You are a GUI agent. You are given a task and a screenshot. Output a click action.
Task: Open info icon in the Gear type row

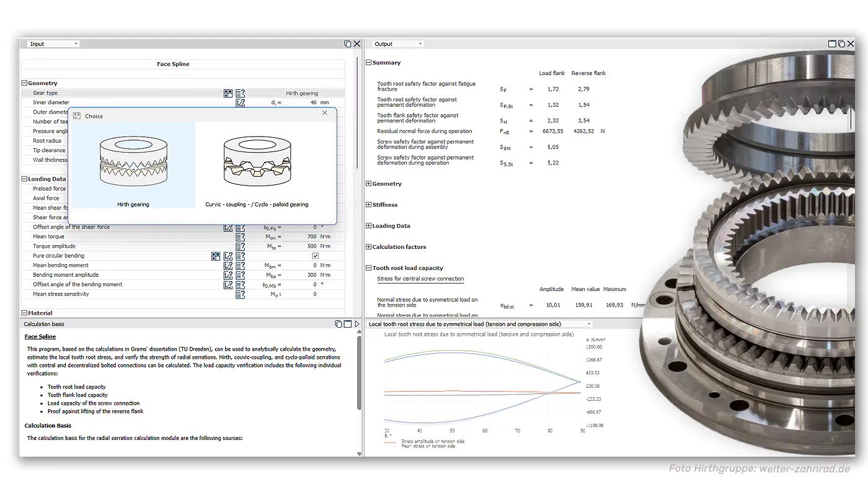click(x=241, y=93)
